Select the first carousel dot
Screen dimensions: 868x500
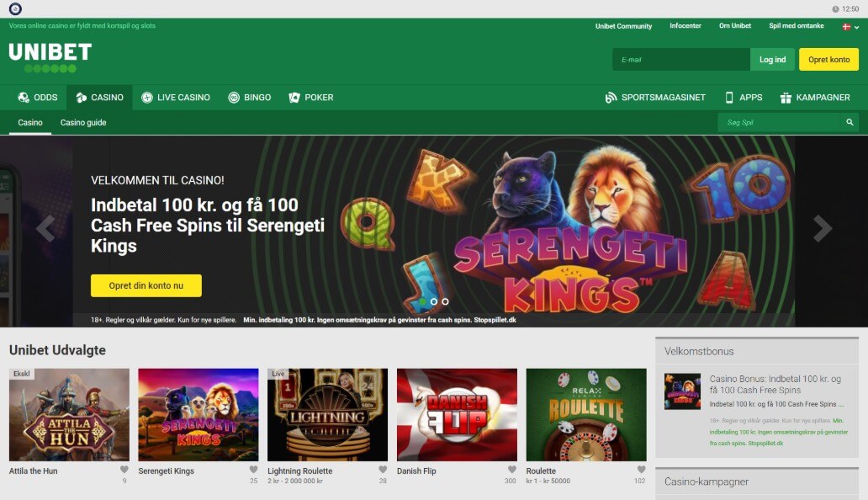(x=422, y=302)
